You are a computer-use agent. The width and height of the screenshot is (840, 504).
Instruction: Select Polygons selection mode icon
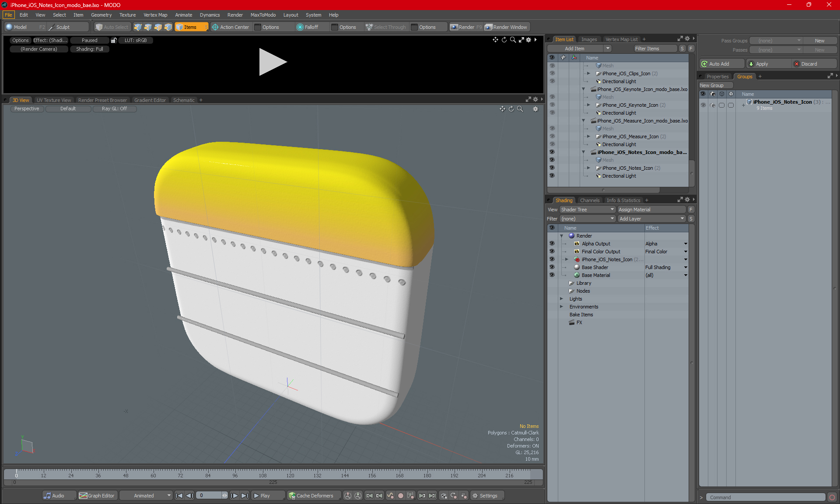pos(158,27)
